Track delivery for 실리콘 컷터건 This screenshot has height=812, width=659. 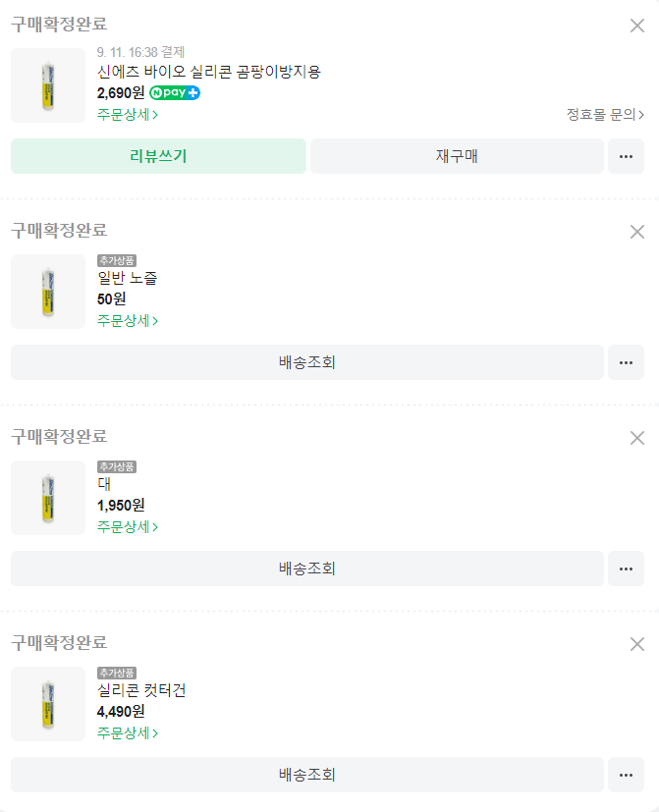(x=306, y=775)
